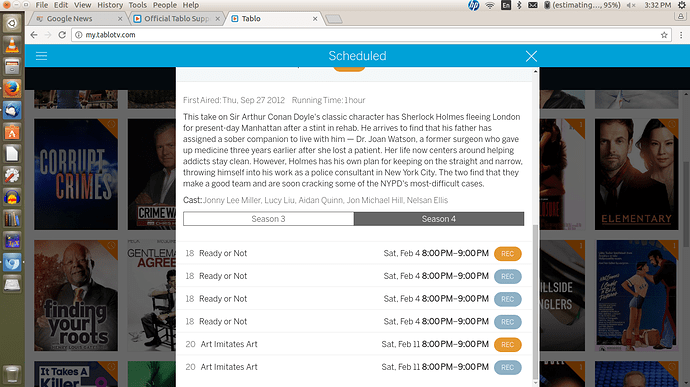
Task: Open the Bluetooth indicator
Action: [x=519, y=5]
